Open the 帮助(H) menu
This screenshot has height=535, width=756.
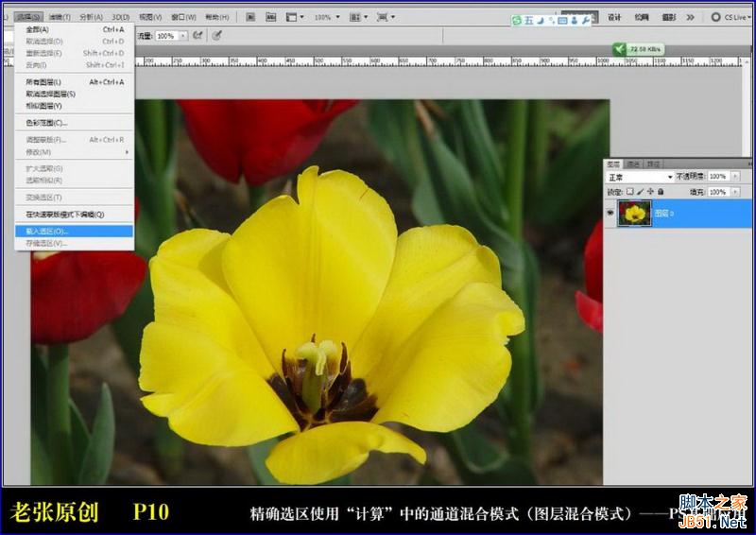[x=217, y=17]
